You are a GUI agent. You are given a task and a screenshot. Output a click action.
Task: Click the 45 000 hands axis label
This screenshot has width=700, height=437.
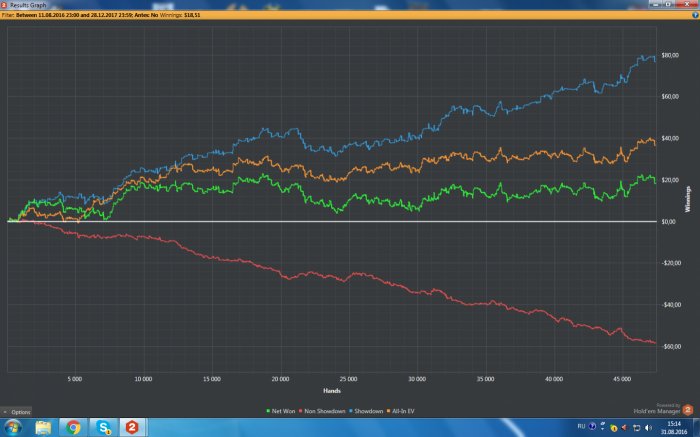click(622, 379)
